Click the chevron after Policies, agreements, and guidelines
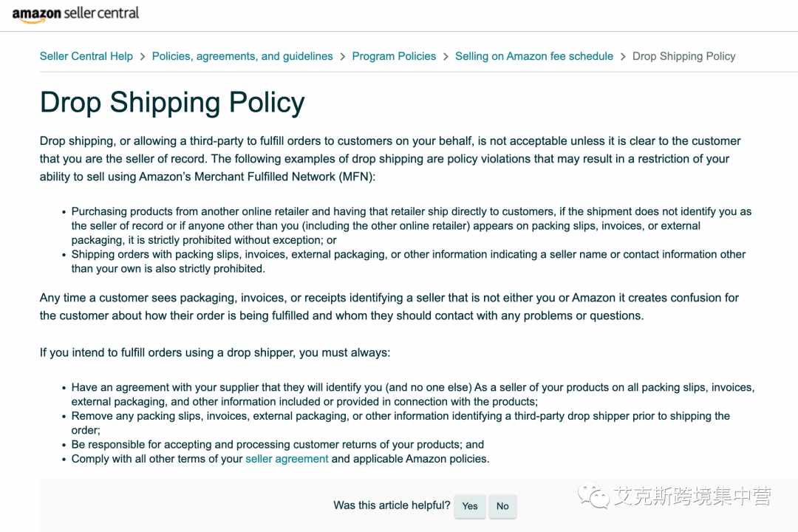The width and height of the screenshot is (798, 532). [x=343, y=56]
